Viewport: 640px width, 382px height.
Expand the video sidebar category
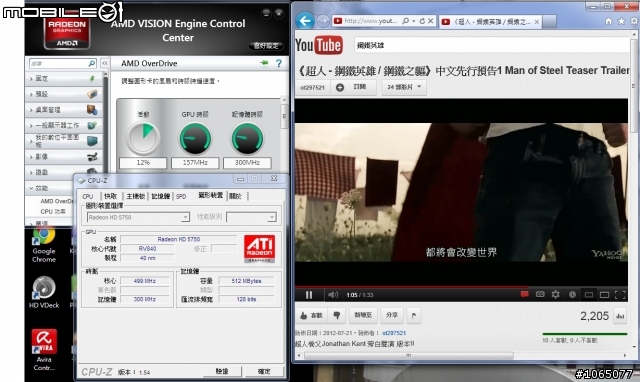63,157
